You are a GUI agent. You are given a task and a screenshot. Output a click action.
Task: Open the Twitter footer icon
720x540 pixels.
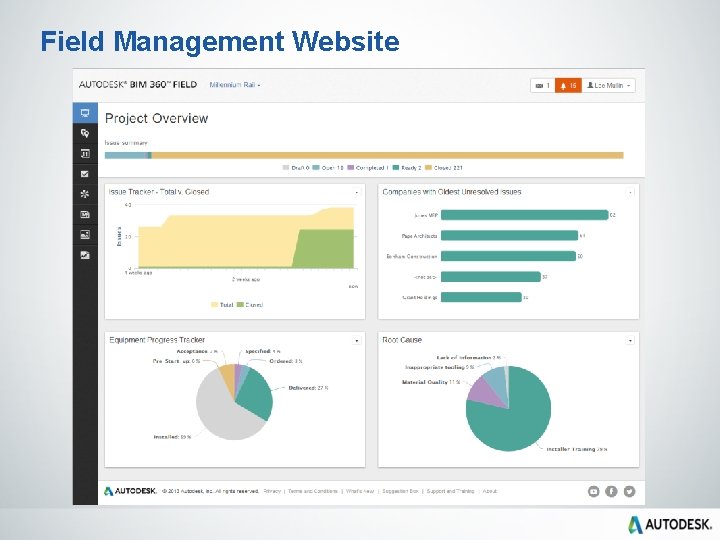[x=629, y=491]
